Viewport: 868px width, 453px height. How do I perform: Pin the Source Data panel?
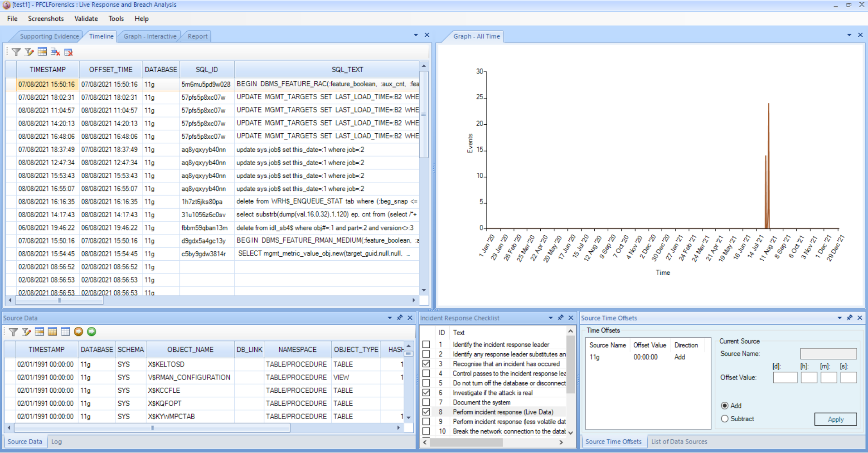(x=400, y=318)
